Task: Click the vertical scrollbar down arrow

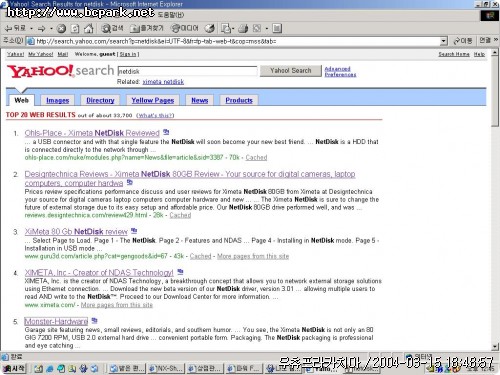Action: pyautogui.click(x=495, y=347)
